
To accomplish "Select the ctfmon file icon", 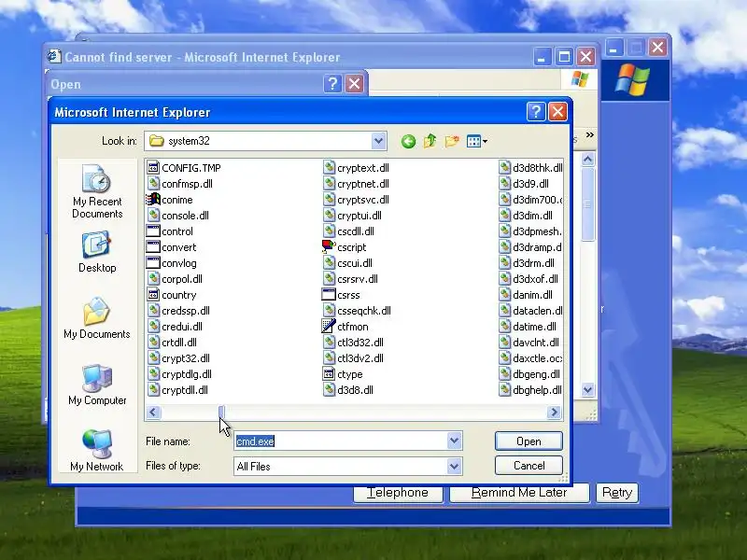I will click(329, 326).
